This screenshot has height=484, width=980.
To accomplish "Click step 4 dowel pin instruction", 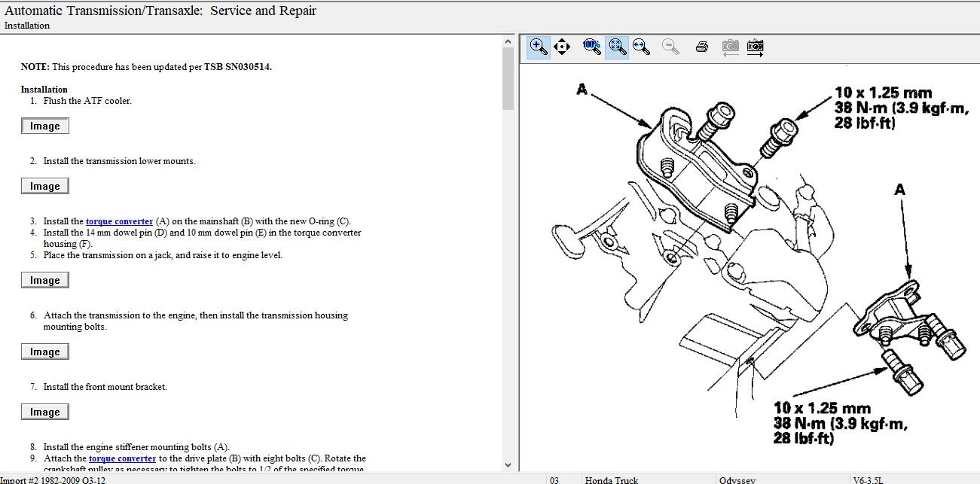I will point(202,238).
